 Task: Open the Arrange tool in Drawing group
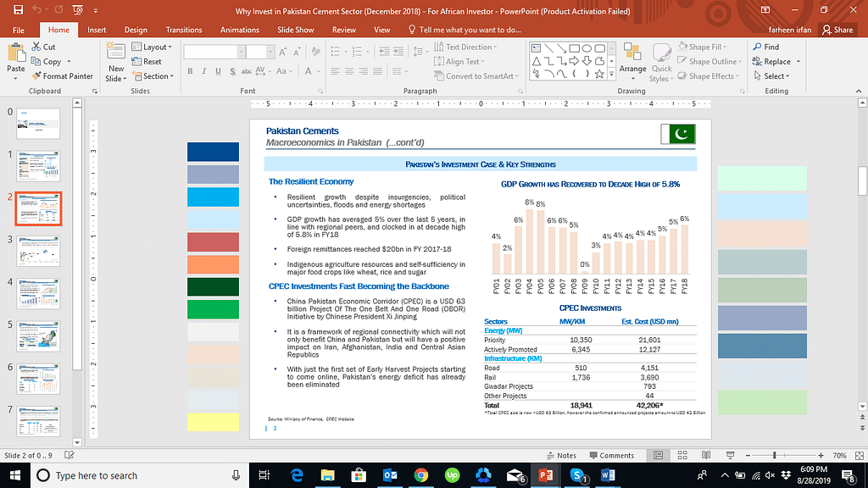632,61
